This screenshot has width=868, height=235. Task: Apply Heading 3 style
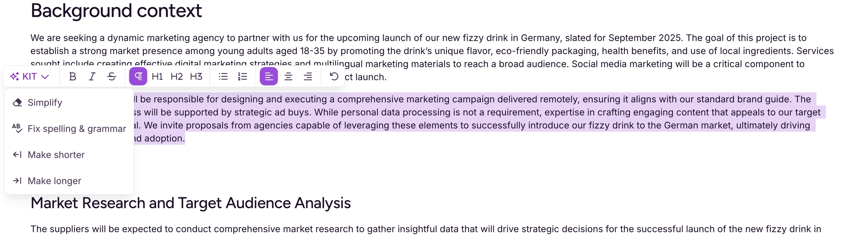(196, 77)
